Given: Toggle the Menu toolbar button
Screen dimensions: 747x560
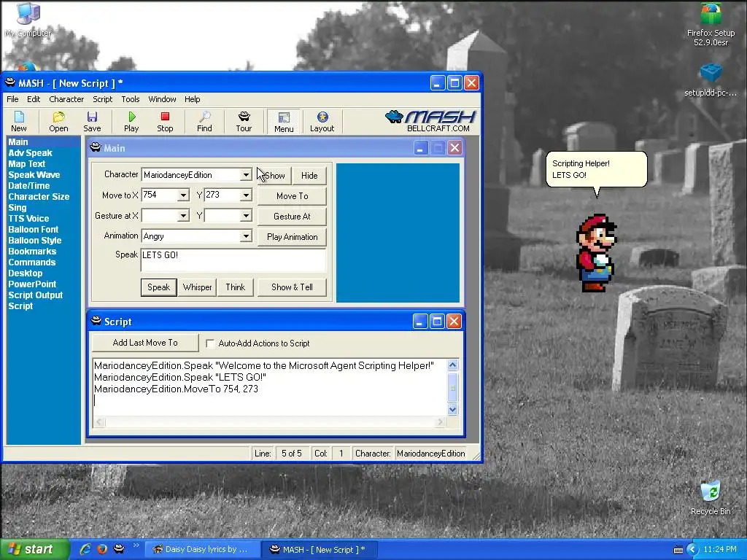Looking at the screenshot, I should (284, 122).
